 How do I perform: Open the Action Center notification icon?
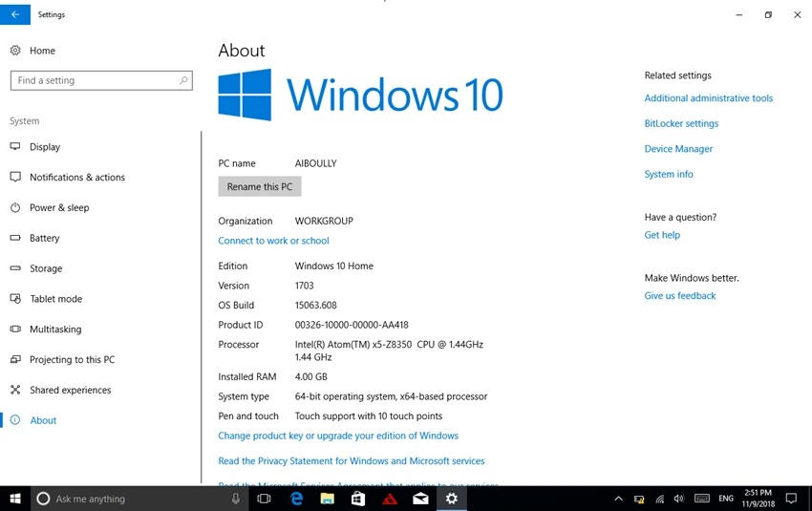(791, 499)
